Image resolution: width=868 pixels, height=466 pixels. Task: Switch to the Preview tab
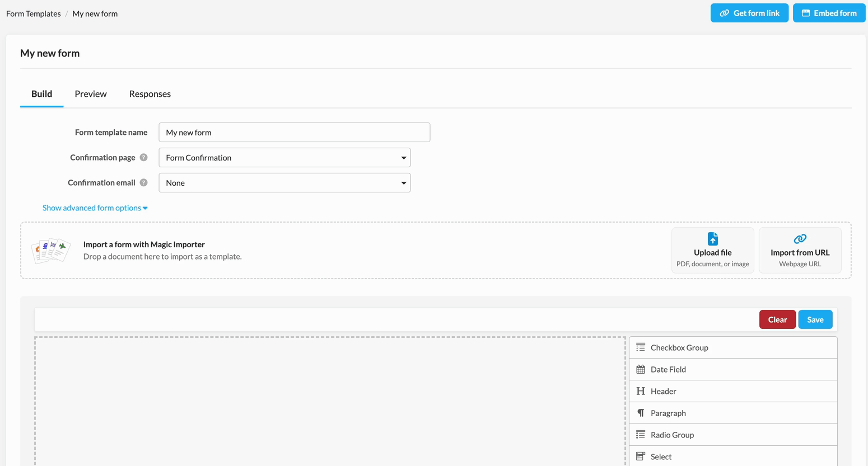[91, 94]
